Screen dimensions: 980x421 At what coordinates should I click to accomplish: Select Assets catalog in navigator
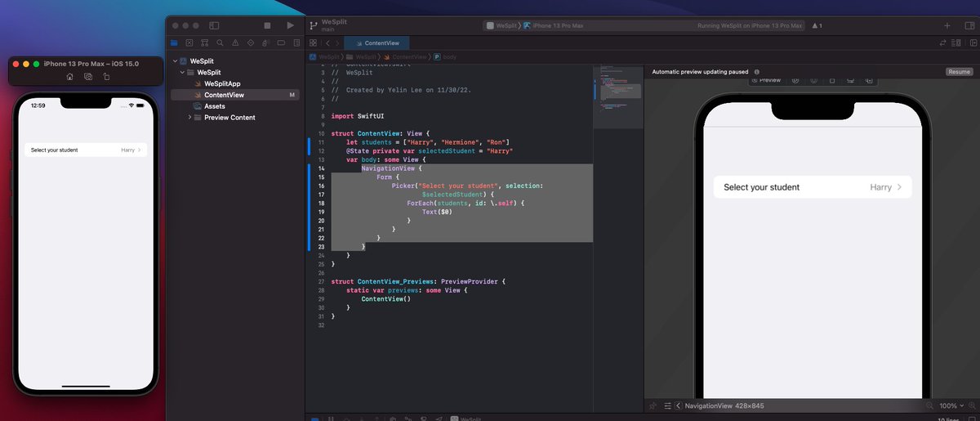pyautogui.click(x=215, y=106)
